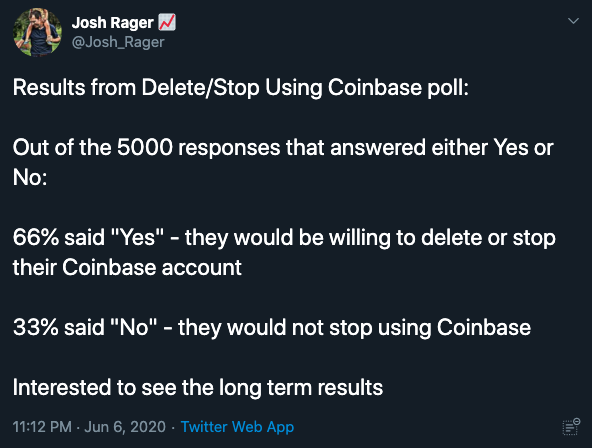Click the Twitter Web App link
The height and width of the screenshot is (448, 592).
click(x=237, y=427)
